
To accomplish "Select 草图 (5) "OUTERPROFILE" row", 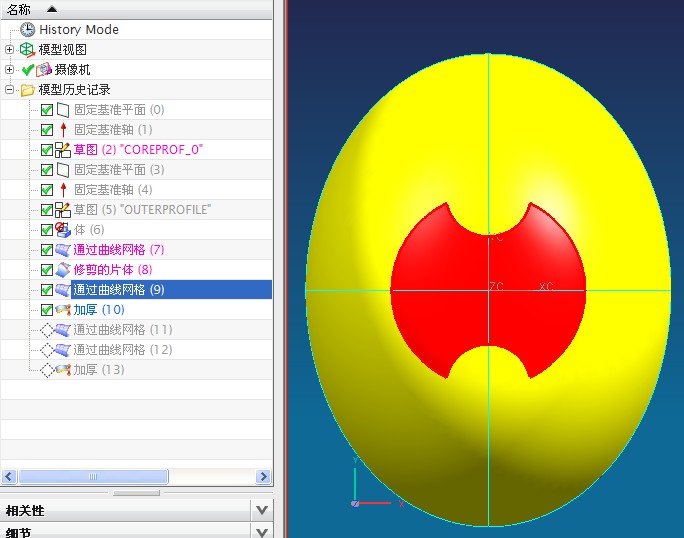I will pyautogui.click(x=142, y=210).
